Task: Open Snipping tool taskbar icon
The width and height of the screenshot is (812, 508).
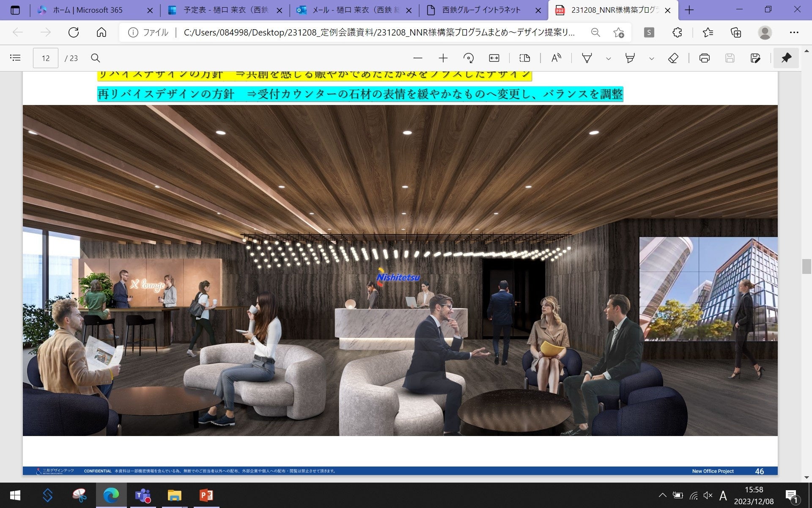Action: coord(80,495)
